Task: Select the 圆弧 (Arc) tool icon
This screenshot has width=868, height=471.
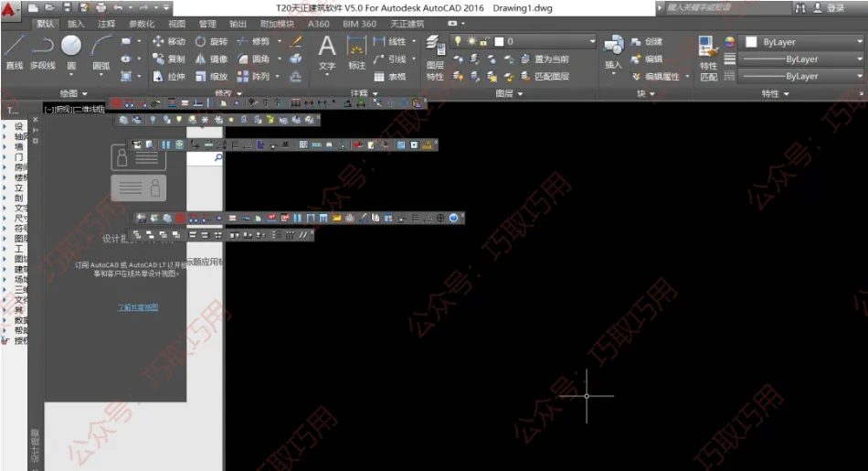Action: pyautogui.click(x=101, y=46)
